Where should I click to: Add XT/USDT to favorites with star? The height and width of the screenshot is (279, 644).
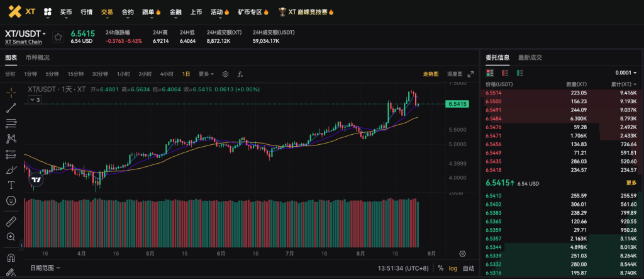point(58,37)
